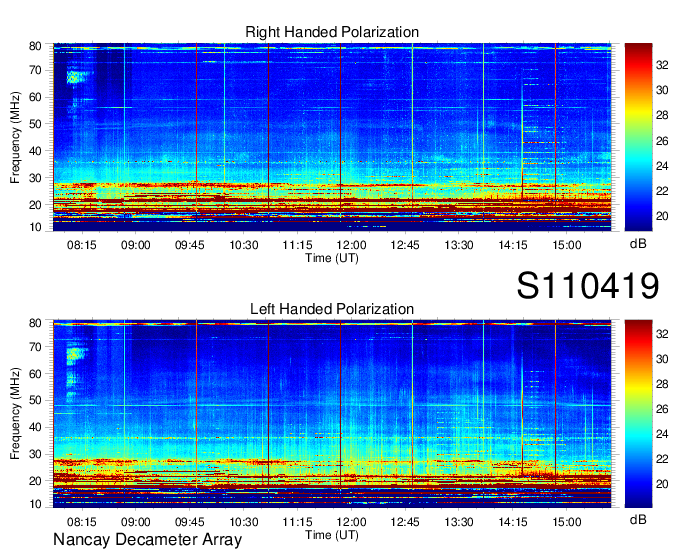This screenshot has height=552, width=680.
Task: Select Frequency (MHz) axis label of left-handed plot
Action: (x=15, y=414)
